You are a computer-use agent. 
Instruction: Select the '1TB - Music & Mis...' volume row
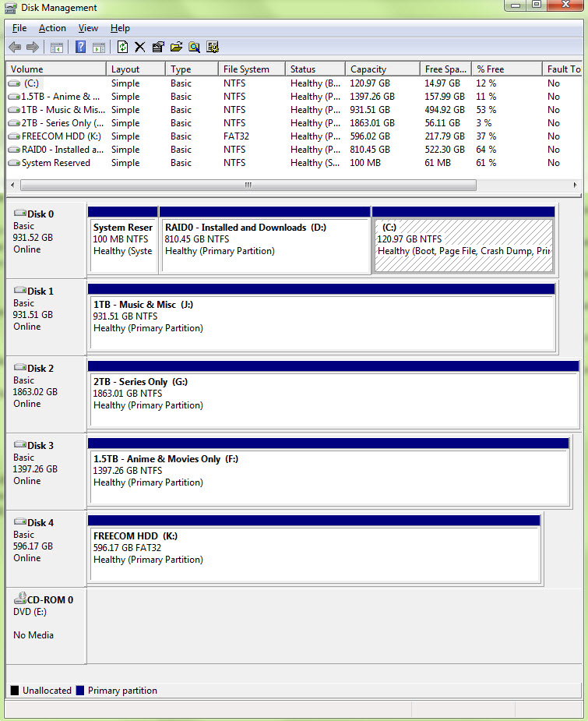point(294,110)
